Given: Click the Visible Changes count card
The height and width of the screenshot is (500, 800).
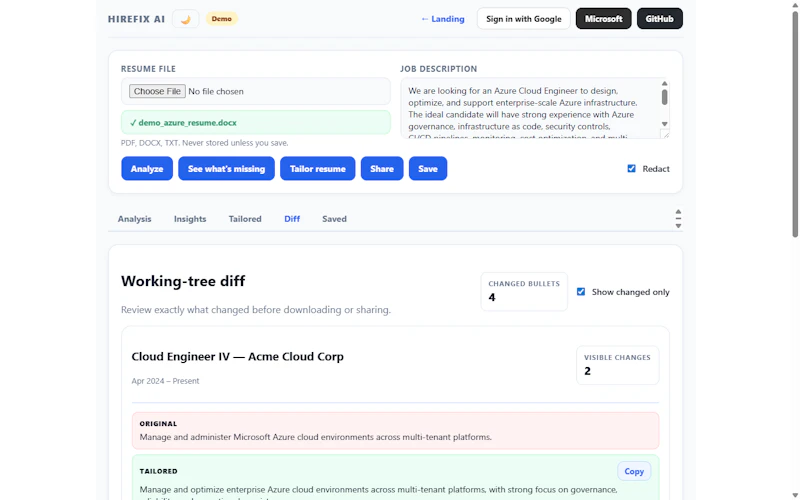Looking at the screenshot, I should (x=617, y=365).
